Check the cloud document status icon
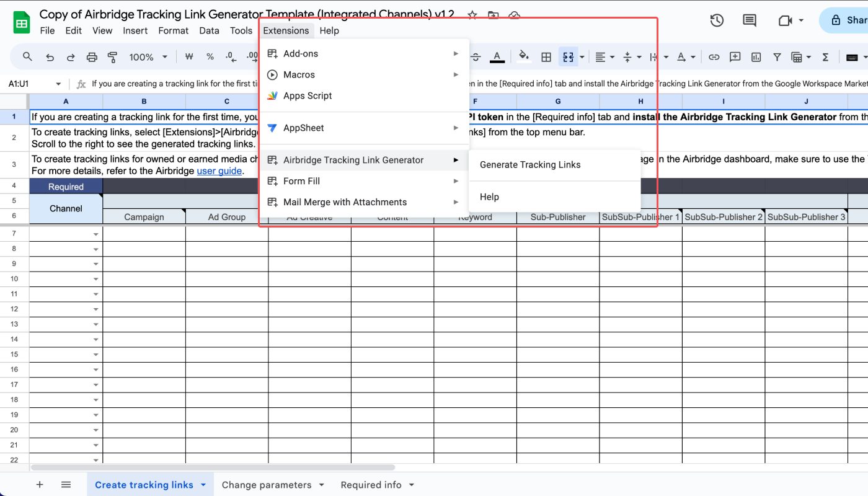This screenshot has width=868, height=496. 514,15
